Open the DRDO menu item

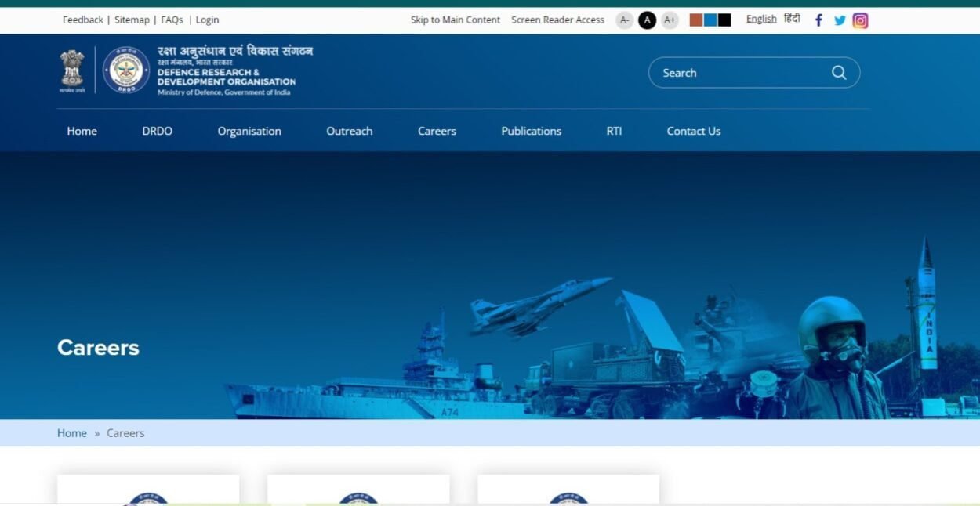(x=158, y=131)
